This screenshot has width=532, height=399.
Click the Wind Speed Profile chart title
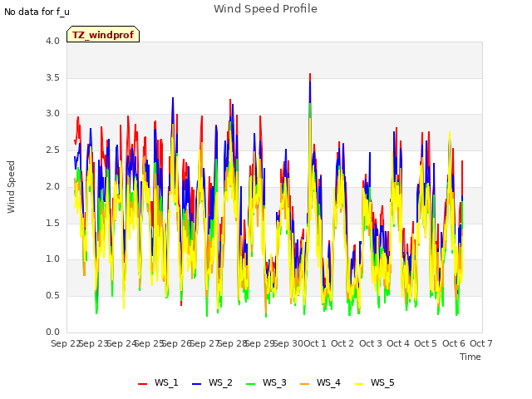tap(265, 9)
